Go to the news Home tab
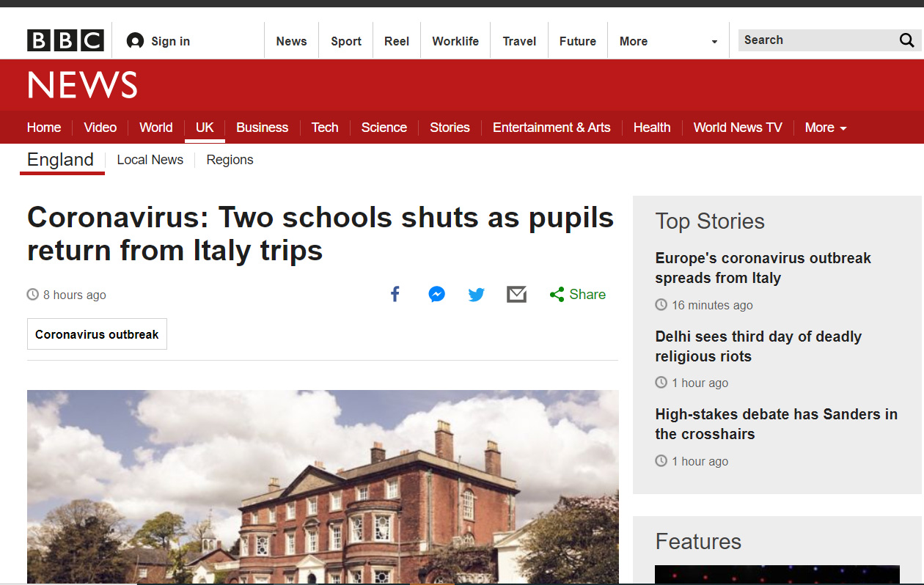This screenshot has width=924, height=585. [x=44, y=128]
